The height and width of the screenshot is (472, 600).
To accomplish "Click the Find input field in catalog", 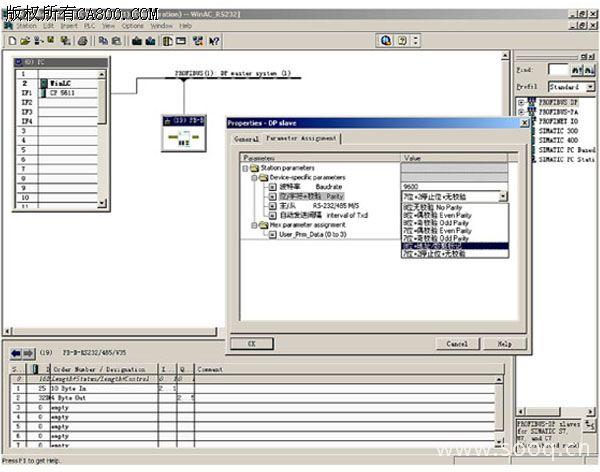I will 558,69.
